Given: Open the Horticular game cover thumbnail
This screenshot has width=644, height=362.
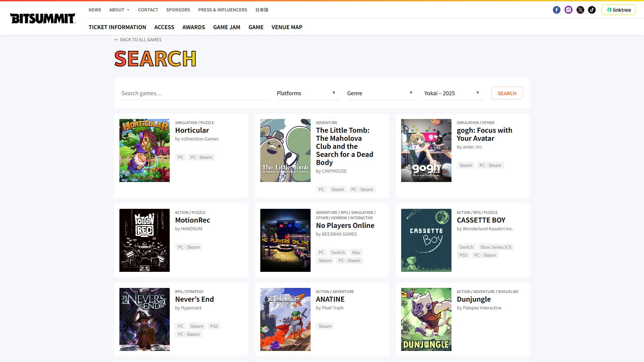Looking at the screenshot, I should point(145,150).
